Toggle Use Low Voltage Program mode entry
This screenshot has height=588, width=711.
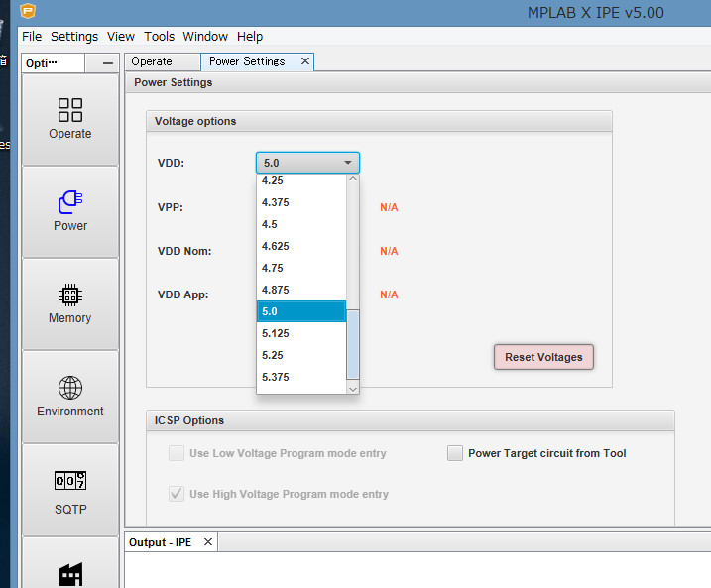pos(177,453)
